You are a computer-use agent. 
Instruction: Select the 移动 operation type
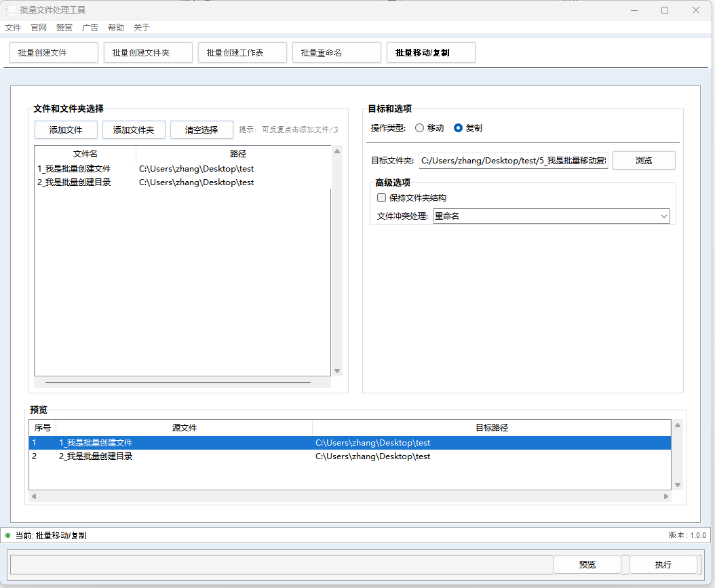point(421,128)
